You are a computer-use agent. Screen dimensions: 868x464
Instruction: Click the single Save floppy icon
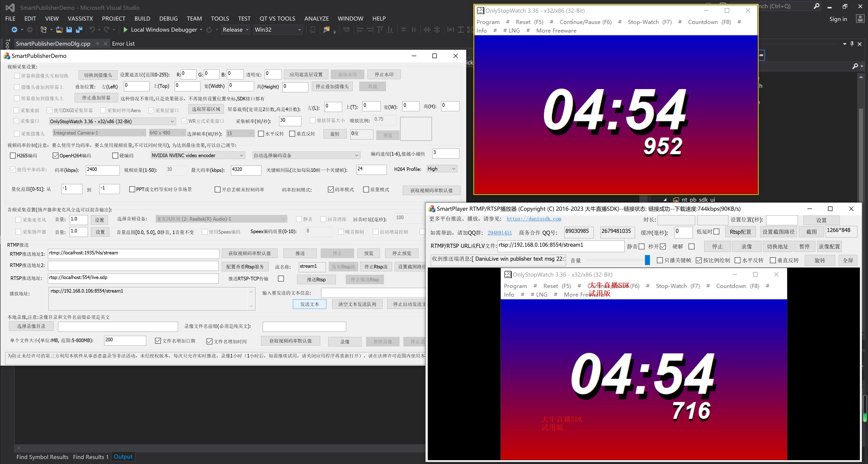pos(69,30)
